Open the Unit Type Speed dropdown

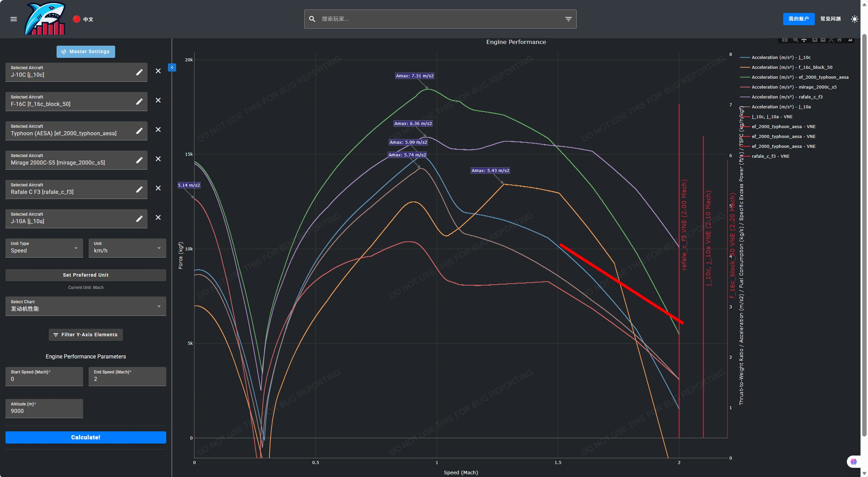(44, 248)
